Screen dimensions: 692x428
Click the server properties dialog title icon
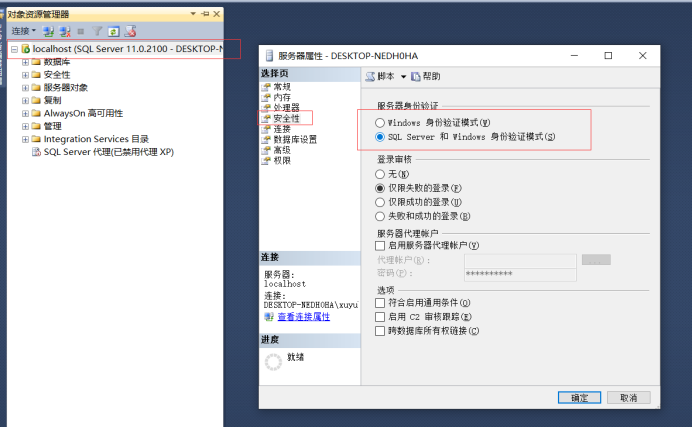269,56
